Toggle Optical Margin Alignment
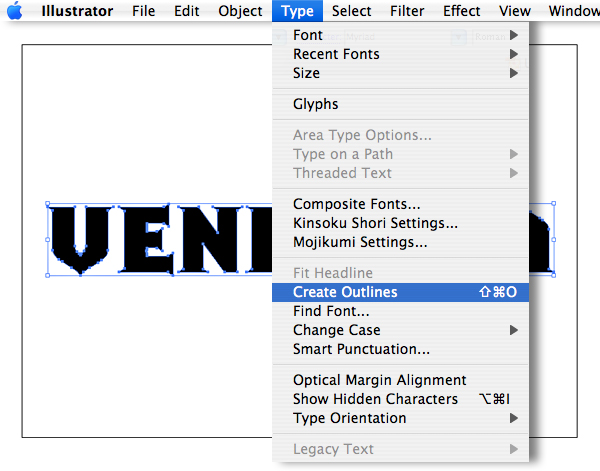 [x=400, y=380]
